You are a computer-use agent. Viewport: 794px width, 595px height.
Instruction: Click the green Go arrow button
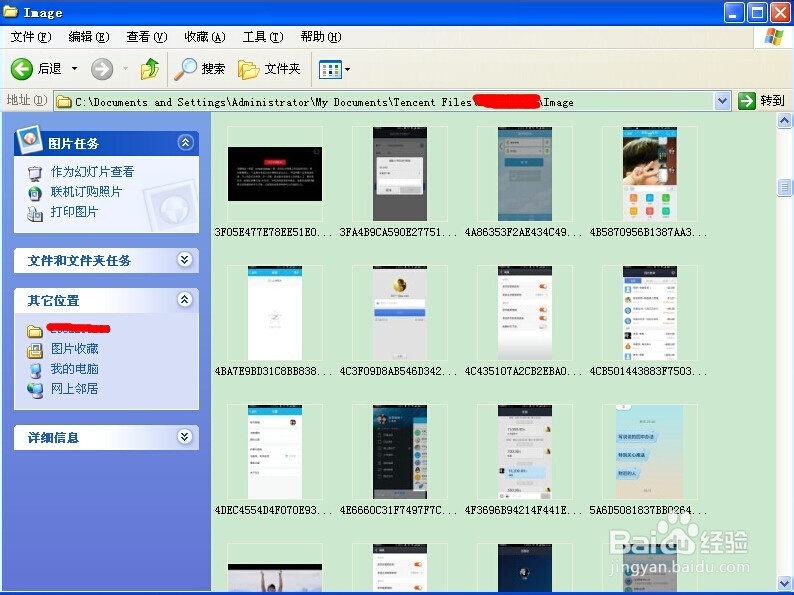(x=746, y=101)
